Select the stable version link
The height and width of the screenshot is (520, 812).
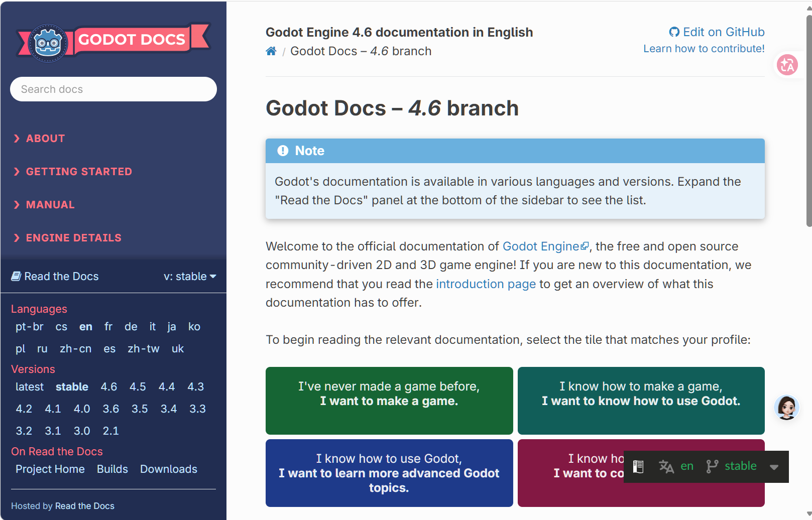[72, 387]
